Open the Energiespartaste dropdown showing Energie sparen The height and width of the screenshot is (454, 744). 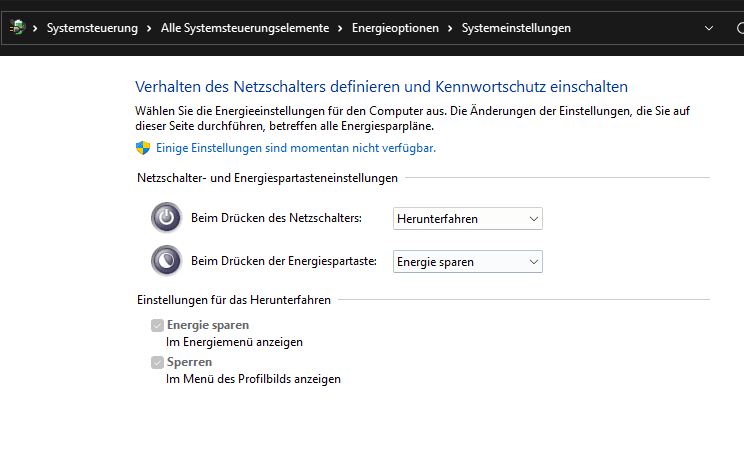(x=467, y=262)
